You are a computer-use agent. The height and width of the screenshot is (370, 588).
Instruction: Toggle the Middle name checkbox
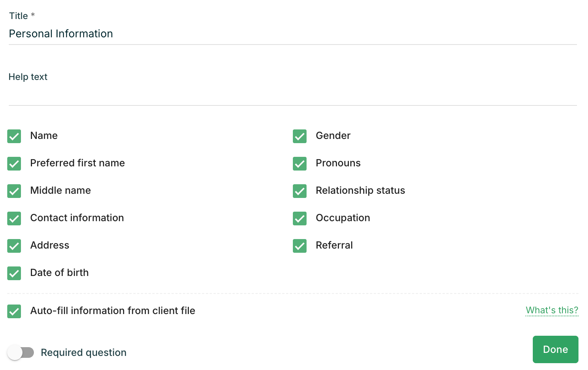[14, 191]
